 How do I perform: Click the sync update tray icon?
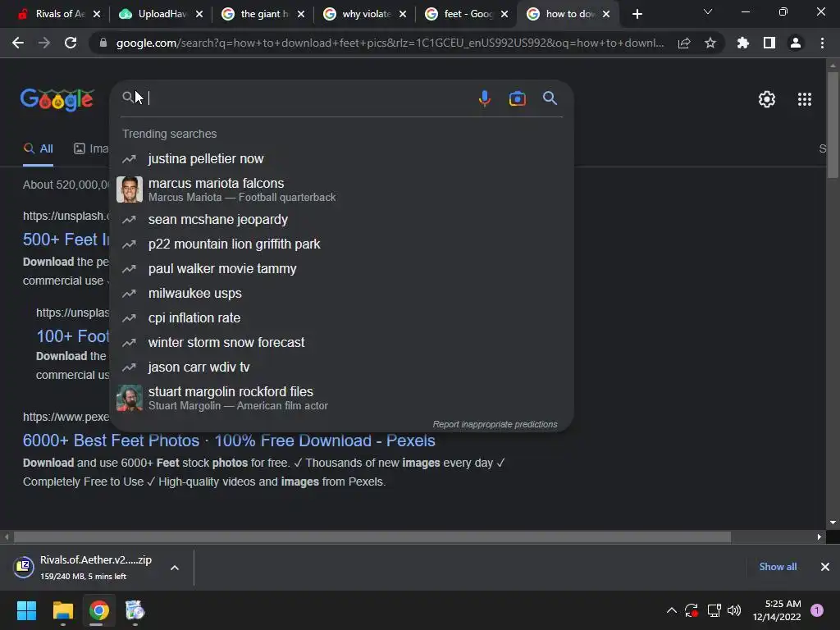[691, 610]
